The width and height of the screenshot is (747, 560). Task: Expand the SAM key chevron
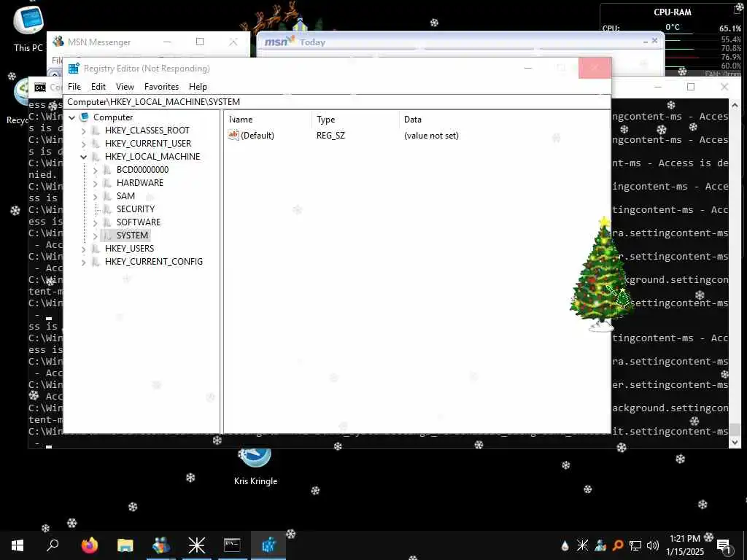click(95, 196)
